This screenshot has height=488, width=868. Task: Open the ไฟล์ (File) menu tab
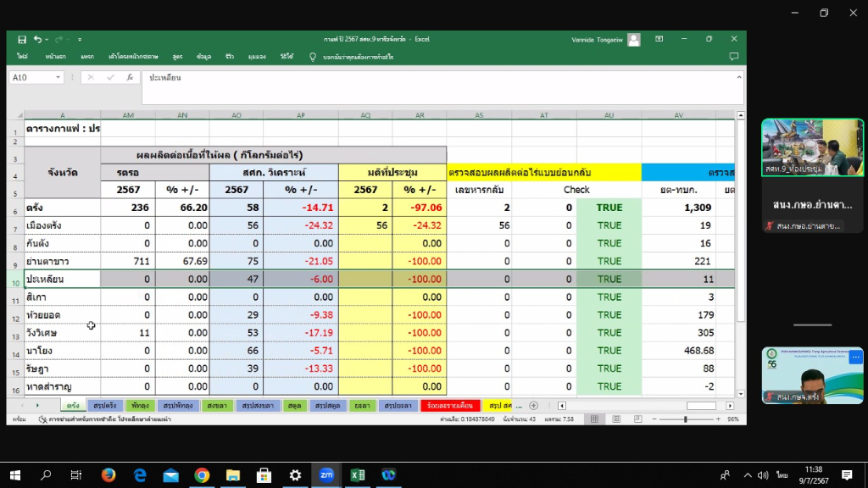click(x=23, y=57)
